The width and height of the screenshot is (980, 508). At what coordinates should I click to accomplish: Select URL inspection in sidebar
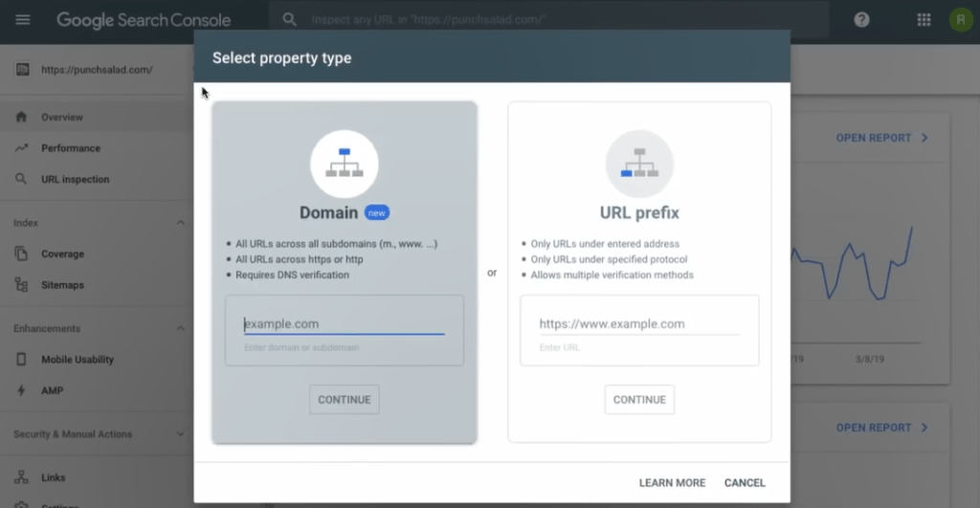tap(75, 179)
